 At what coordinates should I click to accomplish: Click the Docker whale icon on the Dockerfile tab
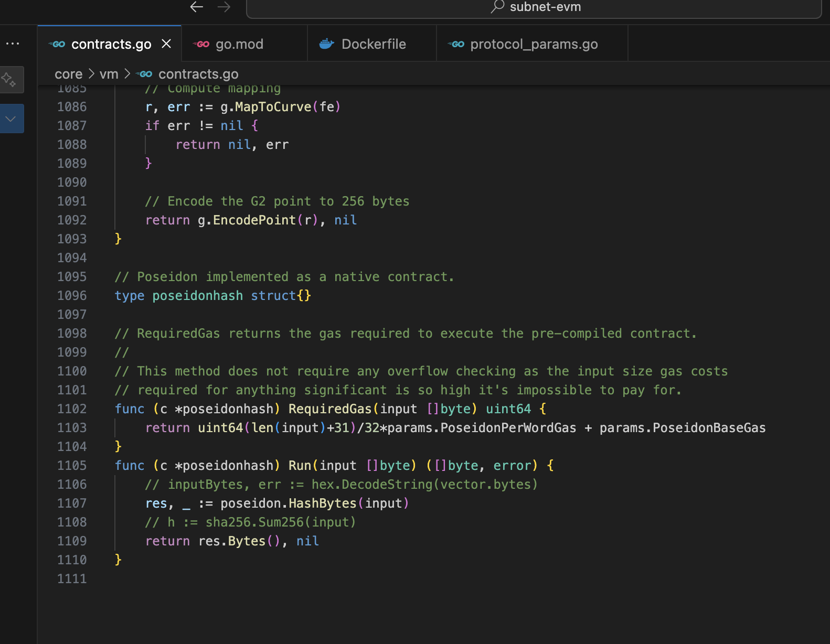(327, 44)
